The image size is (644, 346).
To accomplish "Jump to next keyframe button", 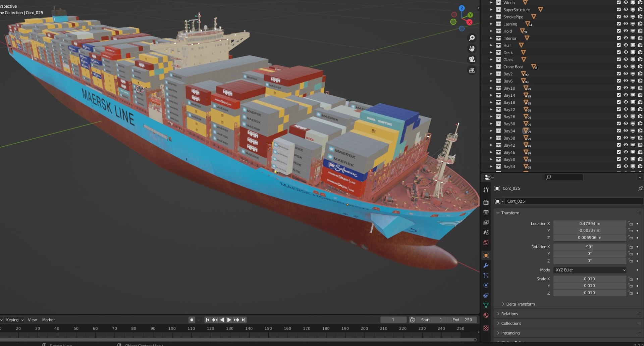I will (236, 320).
